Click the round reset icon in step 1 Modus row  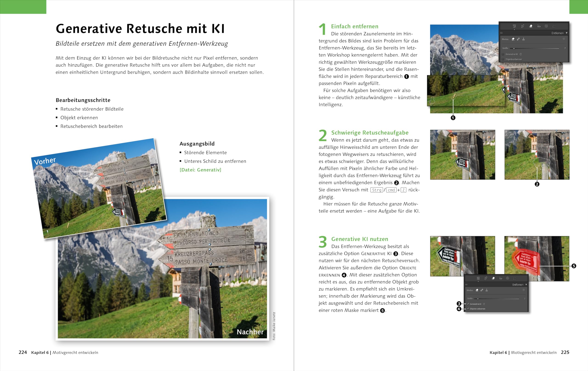[564, 39]
